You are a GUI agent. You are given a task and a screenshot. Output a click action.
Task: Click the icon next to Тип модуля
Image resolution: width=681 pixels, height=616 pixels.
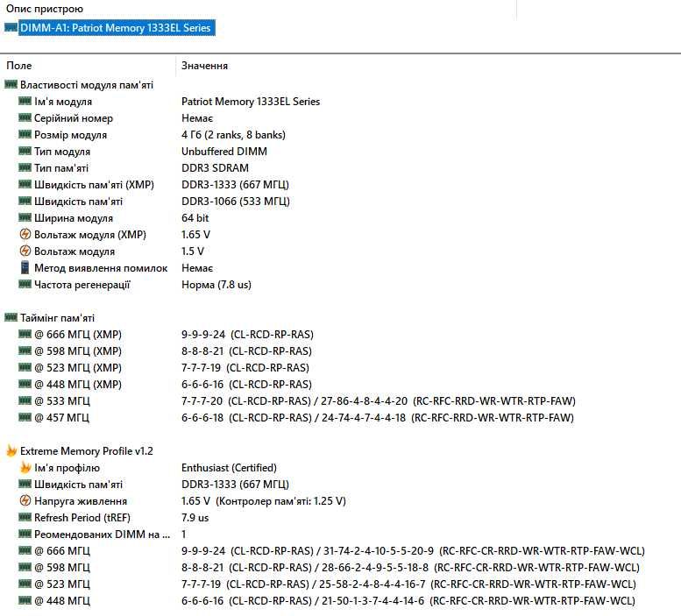[x=25, y=151]
